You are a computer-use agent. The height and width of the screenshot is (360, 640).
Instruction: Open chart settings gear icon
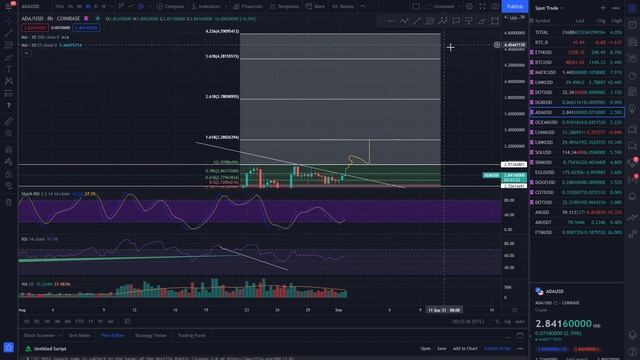click(x=469, y=6)
